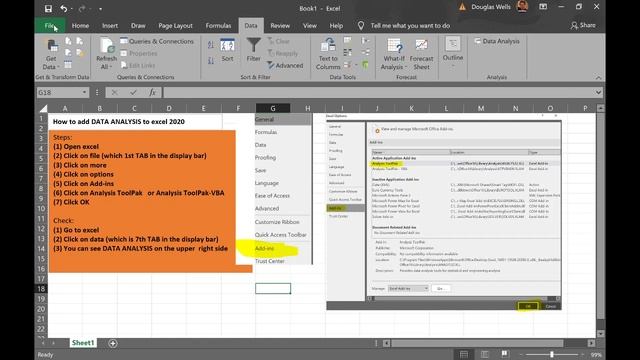
Task: Click the Save icon in the title bar
Action: [x=48, y=9]
